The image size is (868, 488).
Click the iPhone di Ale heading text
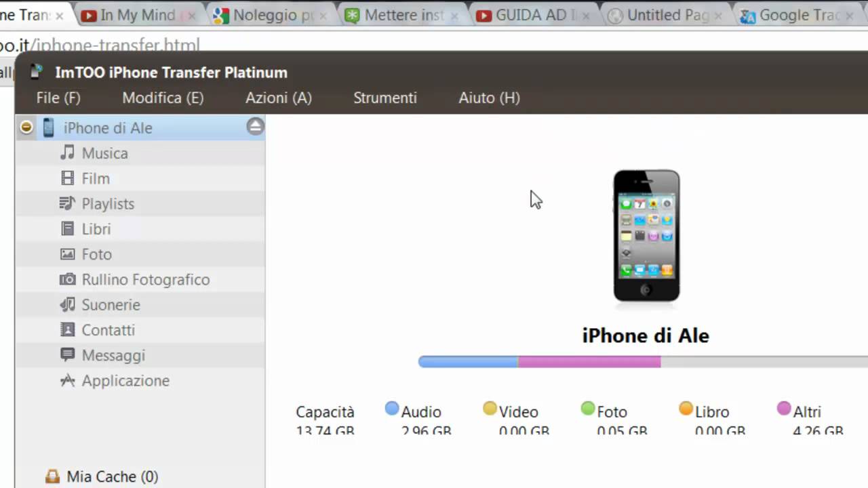tap(646, 335)
